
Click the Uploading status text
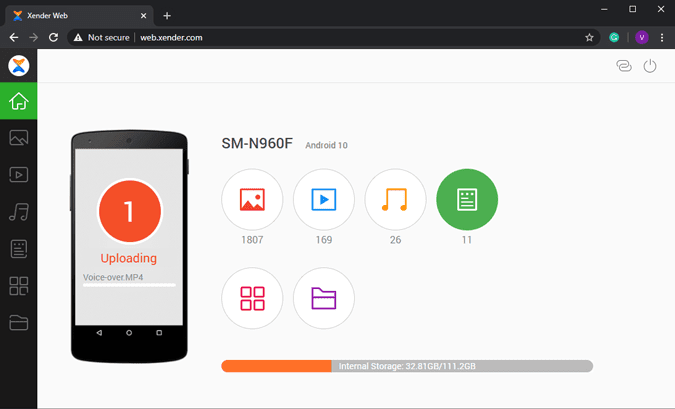click(129, 258)
